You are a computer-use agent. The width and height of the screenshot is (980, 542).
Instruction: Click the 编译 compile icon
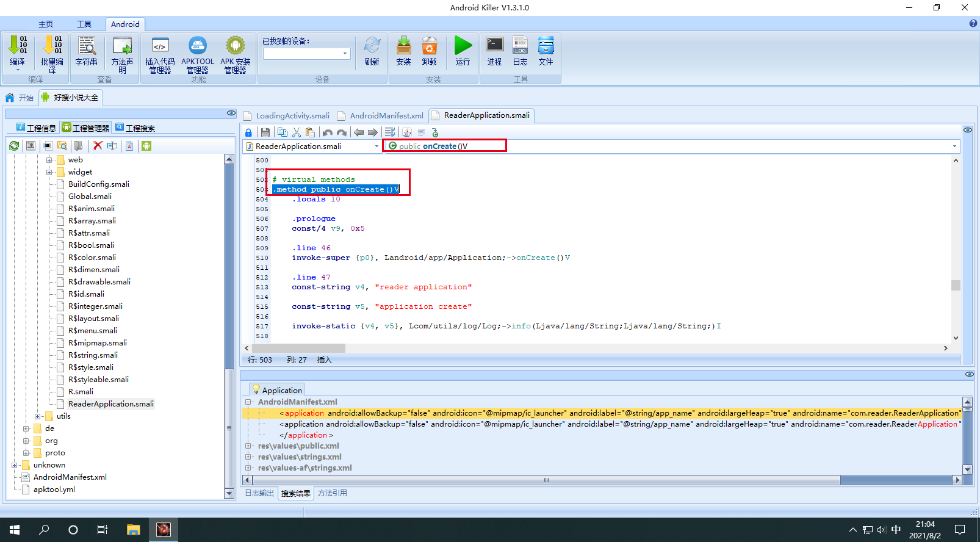pyautogui.click(x=18, y=46)
